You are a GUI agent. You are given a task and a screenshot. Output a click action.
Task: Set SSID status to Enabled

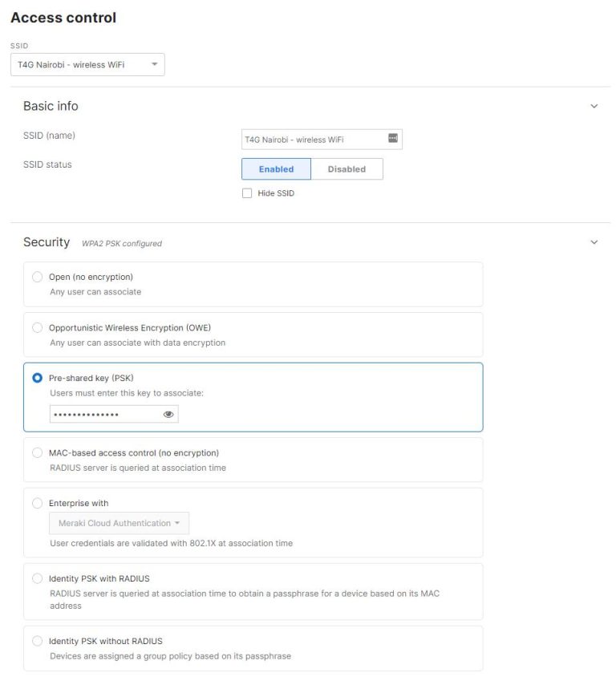[276, 168]
